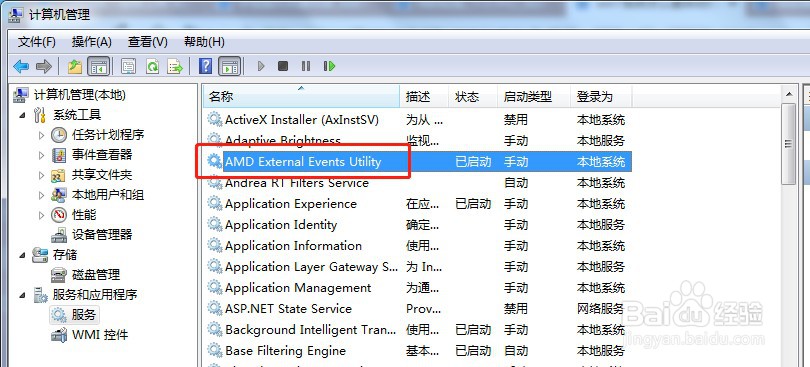Image resolution: width=810 pixels, height=367 pixels.
Task: Expand the 事件查看器 tree node
Action: tap(42, 155)
